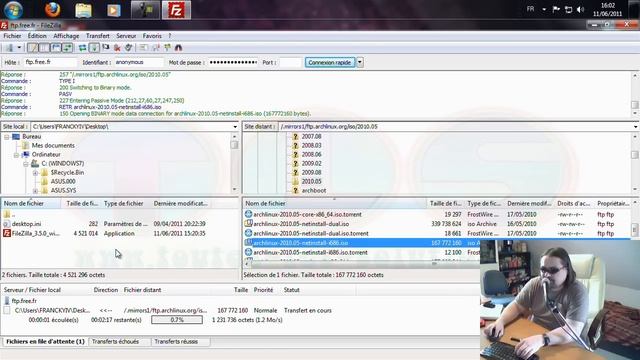Sort remote list by Taille de fichier
Screen dimensions: 640x360
[x=445, y=203]
